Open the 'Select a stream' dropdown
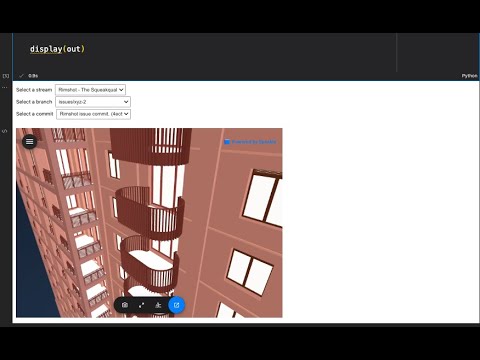 (x=90, y=90)
